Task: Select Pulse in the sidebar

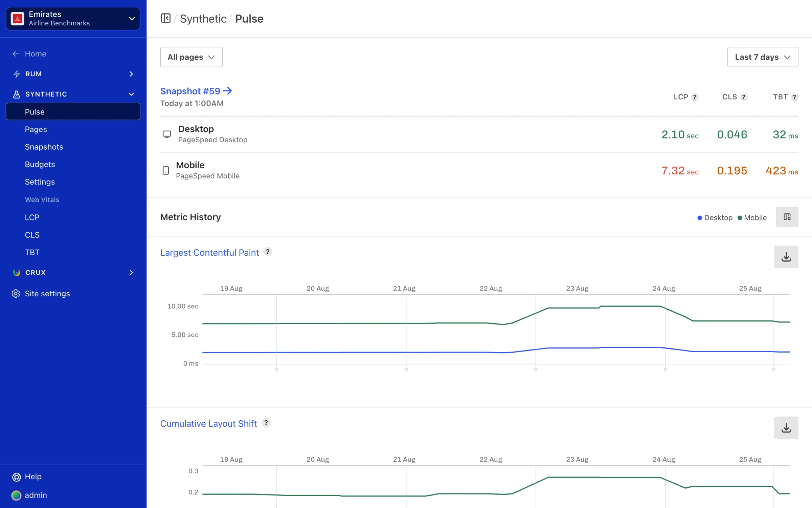Action: [73, 112]
